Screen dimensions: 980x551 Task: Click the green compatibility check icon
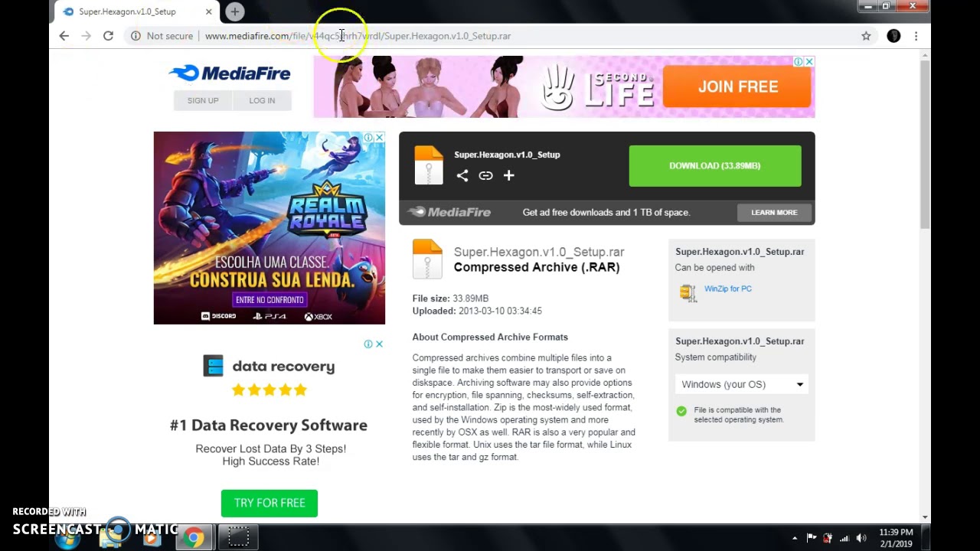(681, 411)
